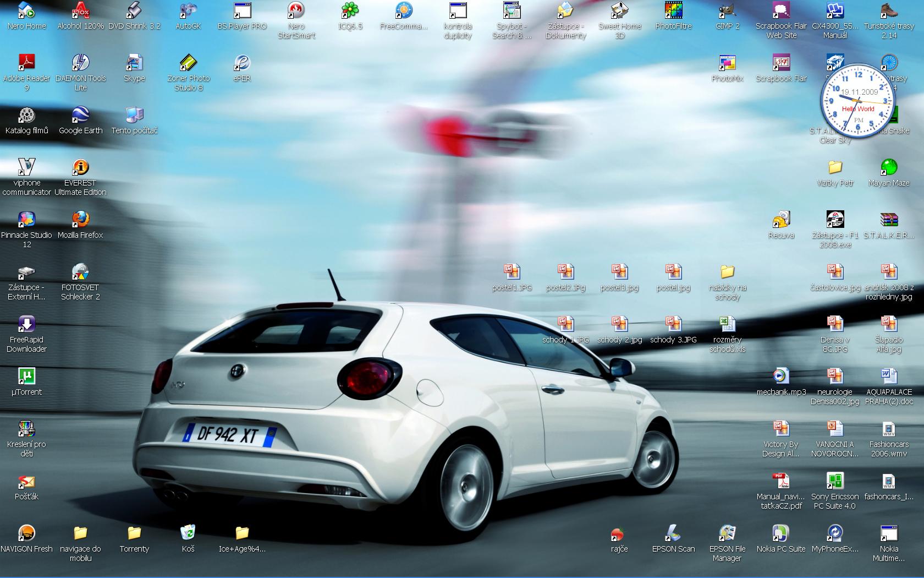Select the GIMP 2 shortcut icon
Screen dimensions: 924x578
coord(727,11)
